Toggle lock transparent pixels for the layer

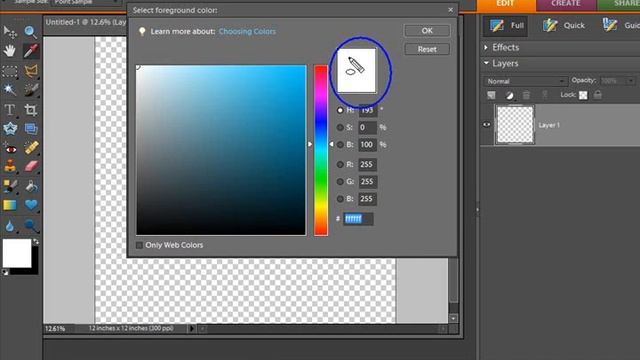(x=583, y=95)
